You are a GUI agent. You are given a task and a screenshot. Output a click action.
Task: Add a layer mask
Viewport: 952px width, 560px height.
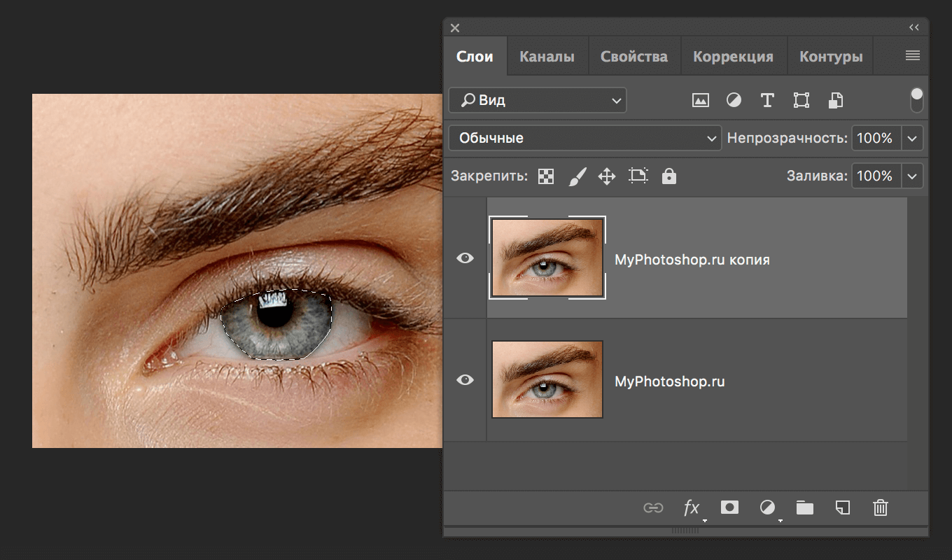[729, 507]
